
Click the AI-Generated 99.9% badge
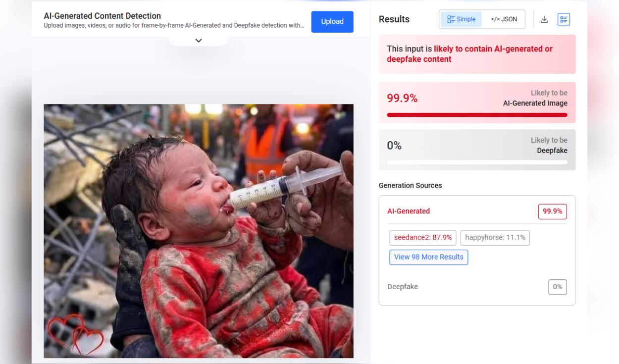[x=553, y=211]
